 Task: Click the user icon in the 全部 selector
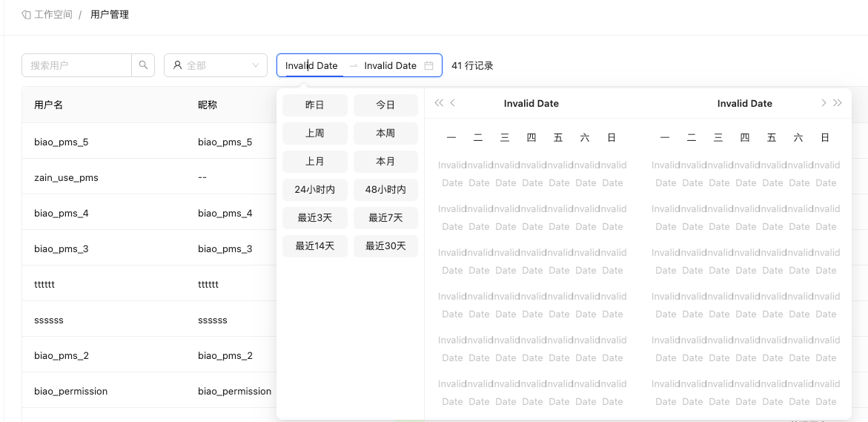[x=177, y=65]
